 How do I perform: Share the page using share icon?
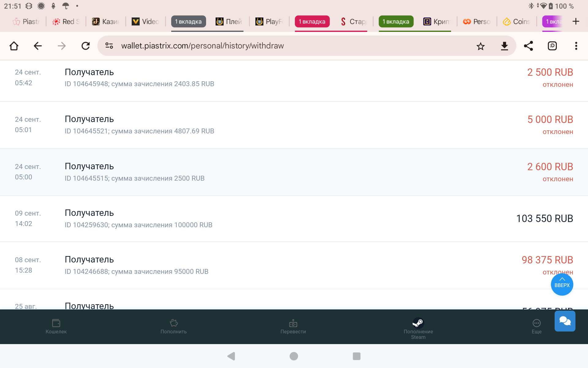point(528,46)
